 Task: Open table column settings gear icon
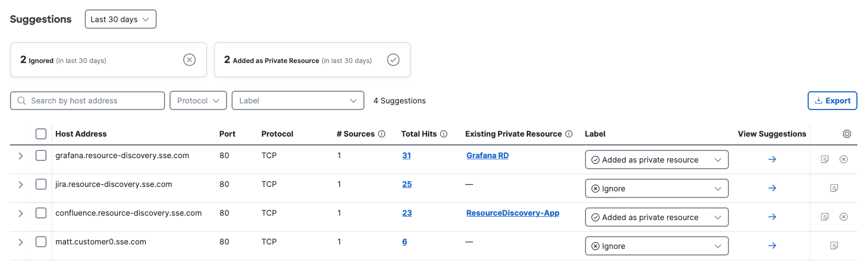point(846,134)
